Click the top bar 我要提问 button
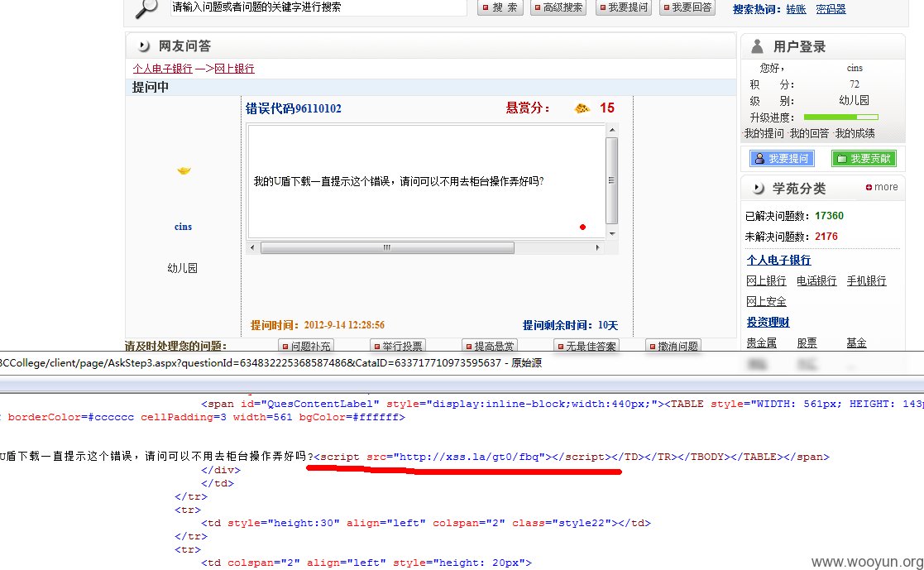 pos(623,7)
